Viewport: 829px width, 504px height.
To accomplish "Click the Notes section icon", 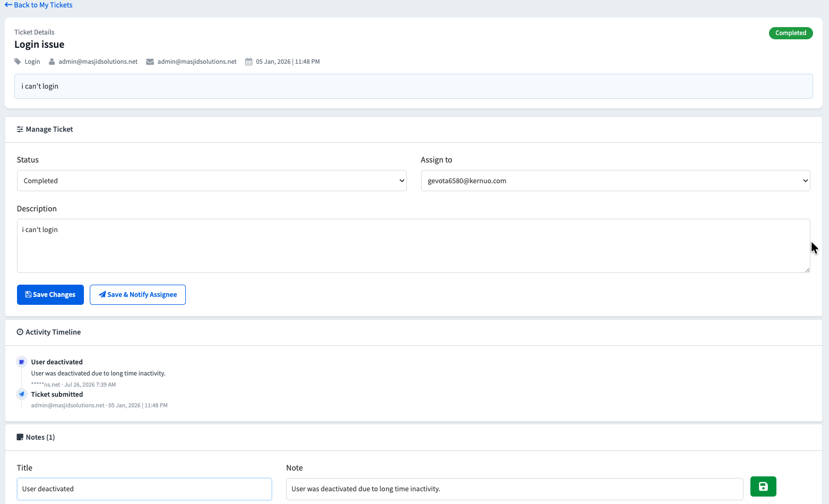I will click(x=20, y=437).
